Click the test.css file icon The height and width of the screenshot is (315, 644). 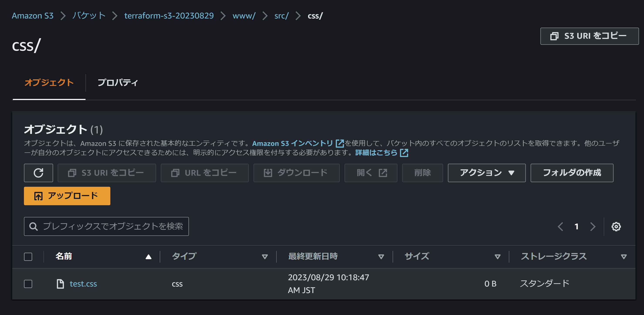[60, 284]
